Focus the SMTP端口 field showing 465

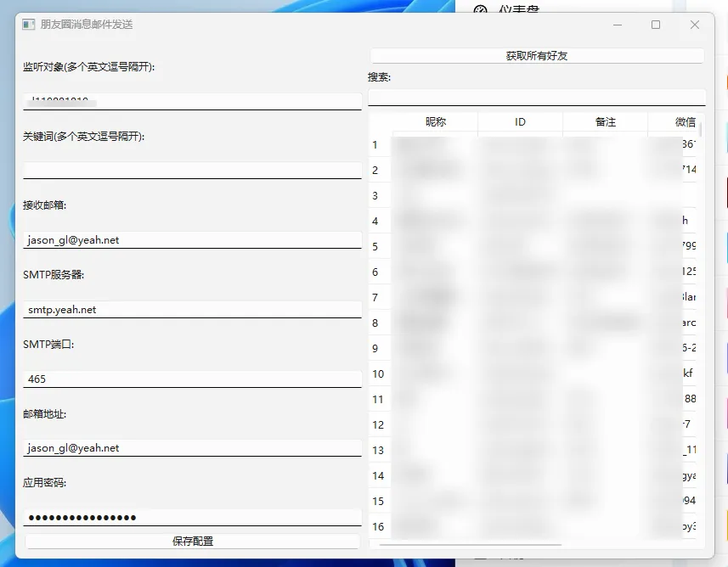pos(192,379)
